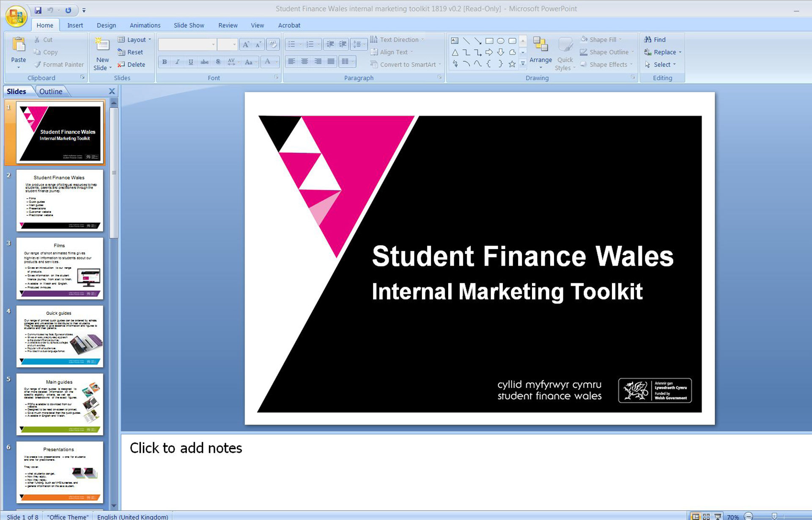This screenshot has width=812, height=520.
Task: Click the Office button logo
Action: point(16,16)
